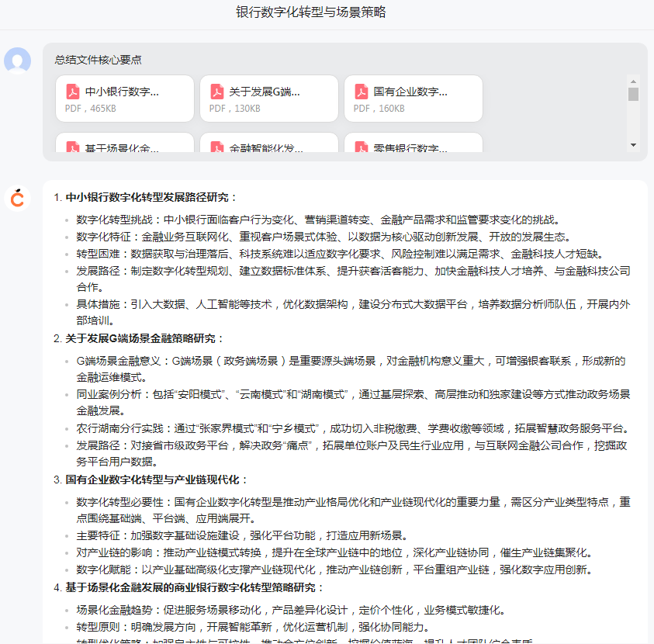Open the 零售银行数字 PDF attachment icon
The width and height of the screenshot is (654, 644).
362,147
